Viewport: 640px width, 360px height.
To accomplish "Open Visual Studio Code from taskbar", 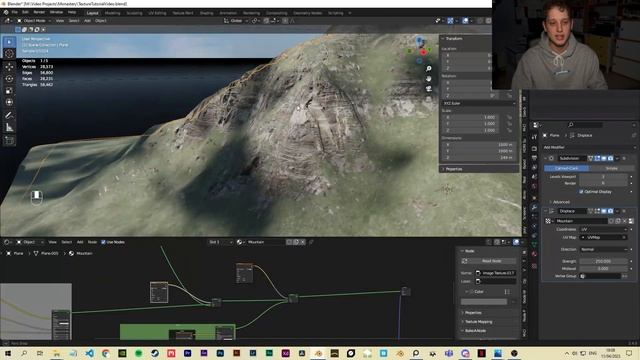I will (x=89, y=353).
